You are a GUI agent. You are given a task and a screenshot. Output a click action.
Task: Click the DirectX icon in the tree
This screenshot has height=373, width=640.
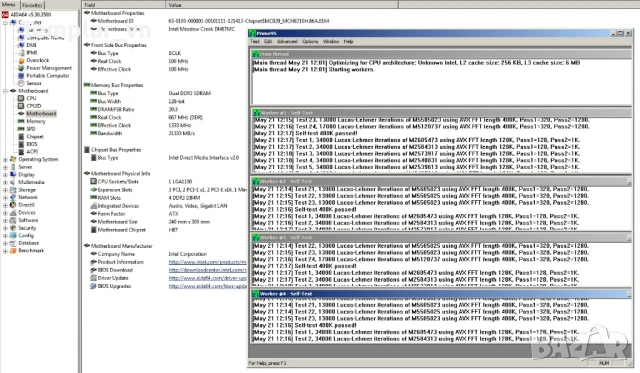tap(13, 205)
